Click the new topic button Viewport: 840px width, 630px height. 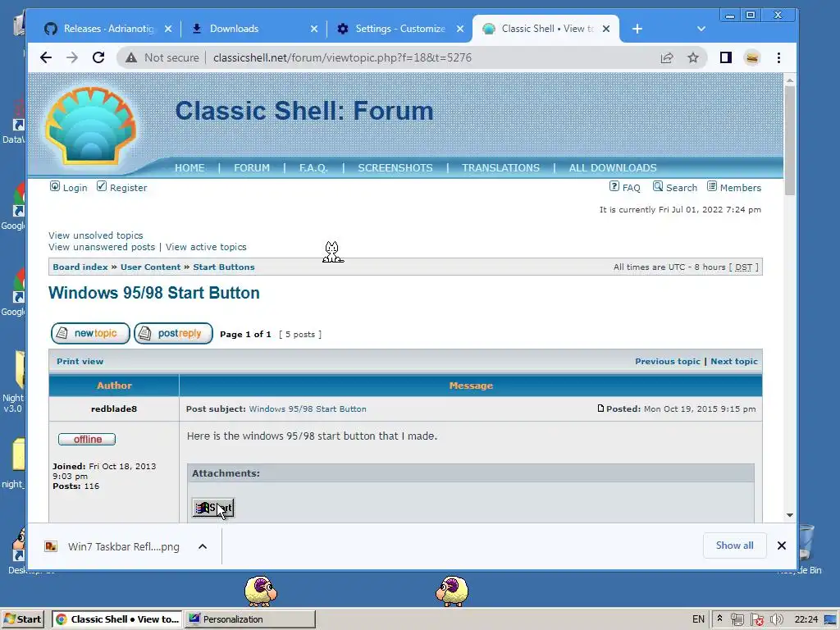point(90,333)
